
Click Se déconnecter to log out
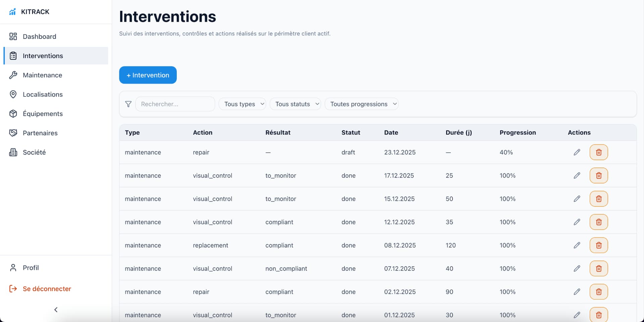[x=47, y=289]
